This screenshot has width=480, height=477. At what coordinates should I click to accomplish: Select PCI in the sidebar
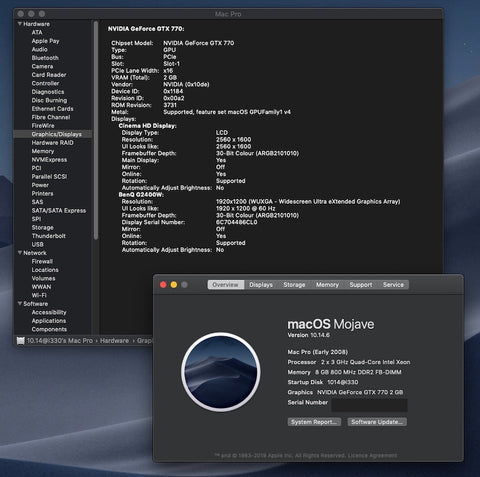(36, 168)
